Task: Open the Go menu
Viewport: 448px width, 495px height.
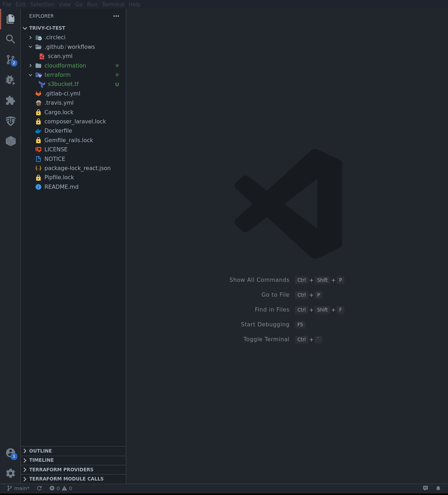Action: [x=79, y=4]
